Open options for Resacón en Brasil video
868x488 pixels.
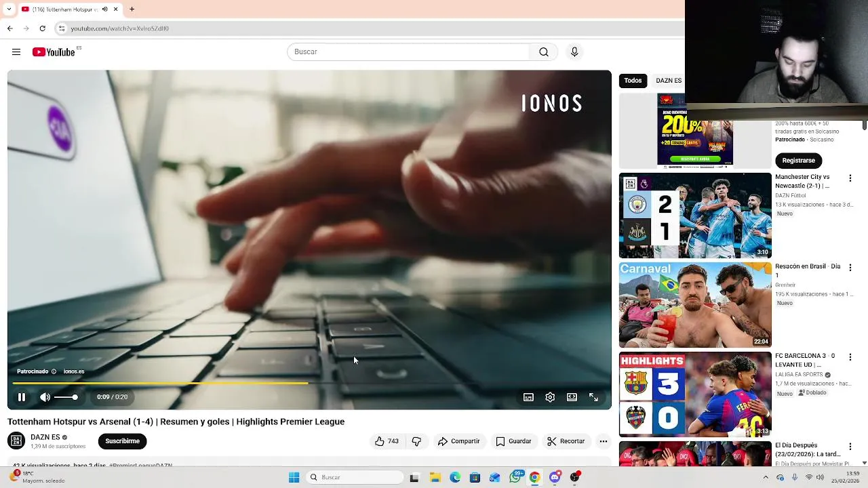coord(850,268)
